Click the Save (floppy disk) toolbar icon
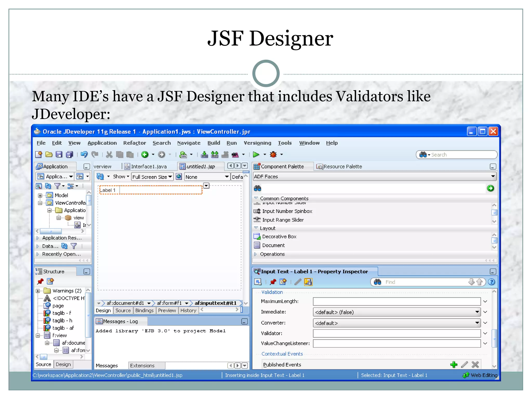This screenshot has width=532, height=399. pyautogui.click(x=59, y=155)
